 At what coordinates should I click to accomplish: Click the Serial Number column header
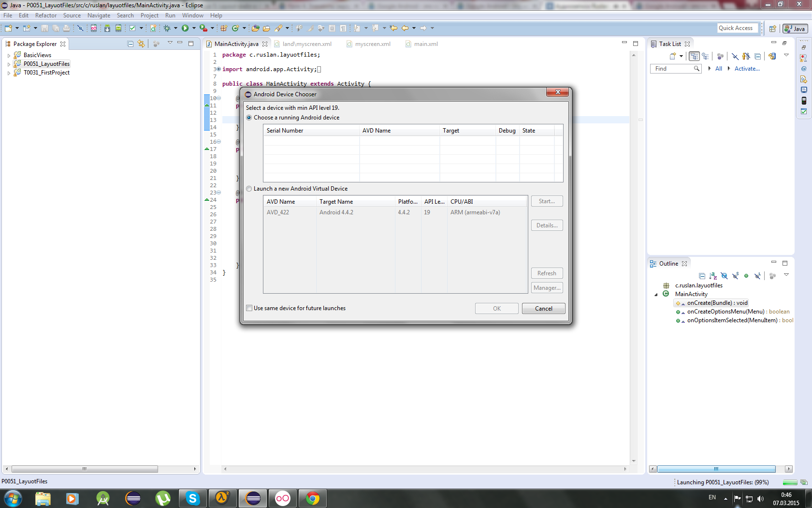pos(312,131)
